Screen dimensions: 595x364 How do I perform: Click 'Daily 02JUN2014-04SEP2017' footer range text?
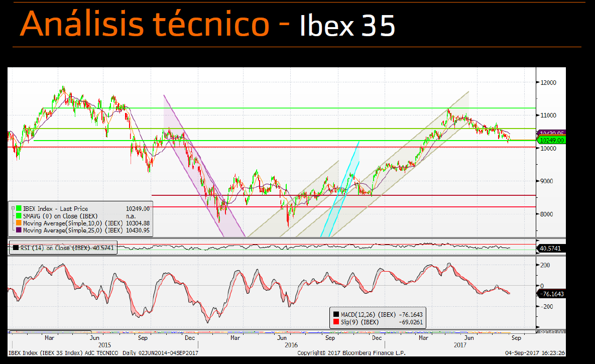pyautogui.click(x=161, y=353)
